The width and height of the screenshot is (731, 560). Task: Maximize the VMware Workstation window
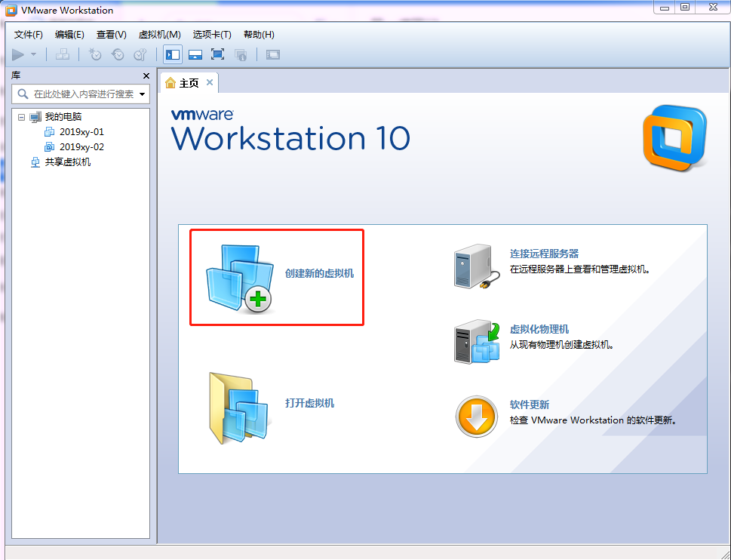click(685, 8)
